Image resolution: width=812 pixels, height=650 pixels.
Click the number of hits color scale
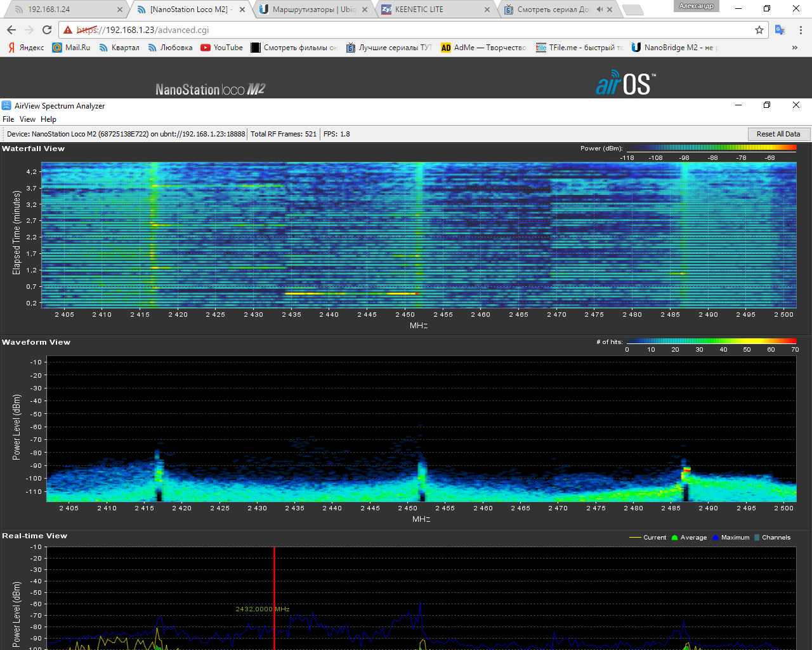(x=711, y=342)
